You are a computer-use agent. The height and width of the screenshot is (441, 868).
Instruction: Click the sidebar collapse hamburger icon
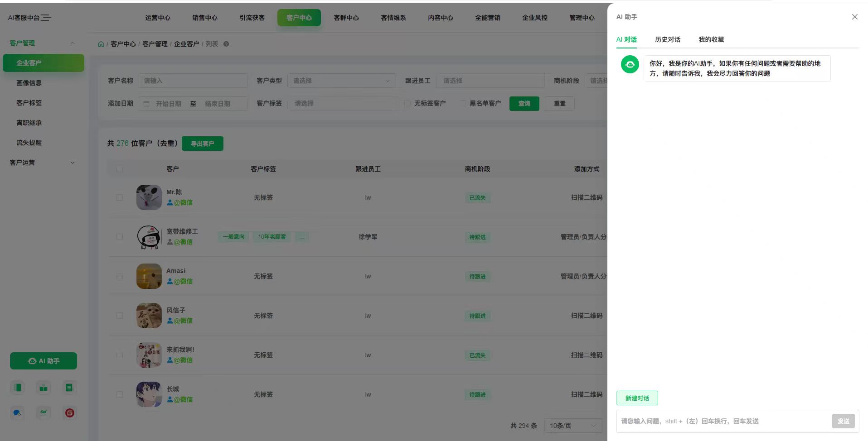point(46,18)
